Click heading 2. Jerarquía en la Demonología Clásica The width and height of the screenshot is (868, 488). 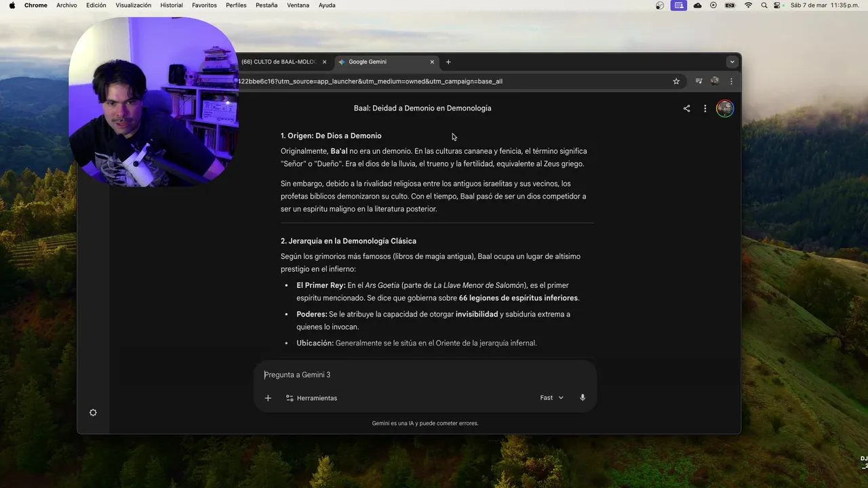349,241
